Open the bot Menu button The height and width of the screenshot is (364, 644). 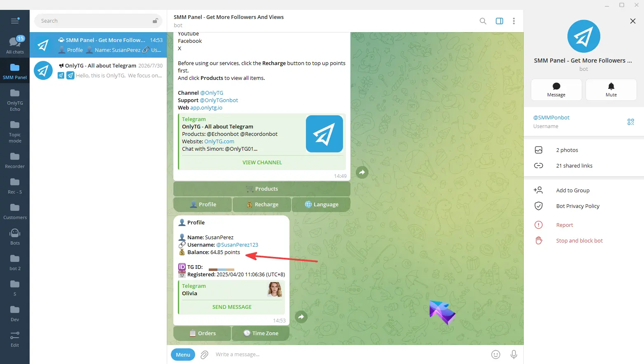click(x=183, y=355)
